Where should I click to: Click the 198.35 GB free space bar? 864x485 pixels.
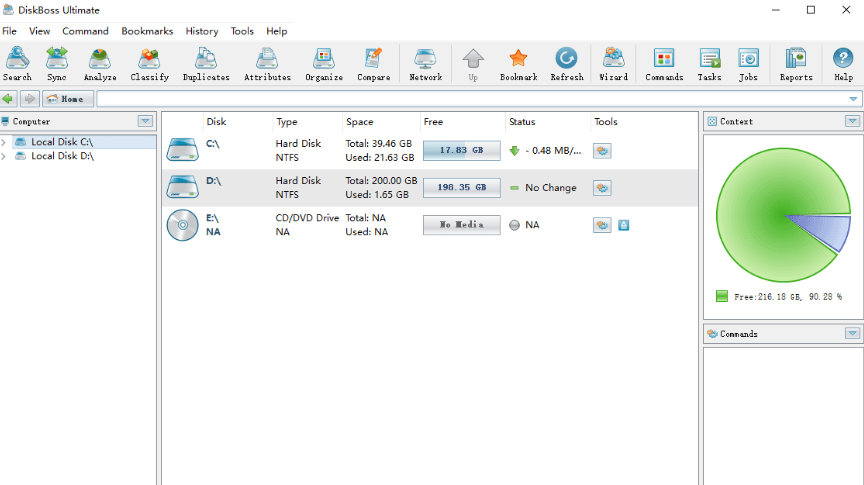[x=462, y=187]
